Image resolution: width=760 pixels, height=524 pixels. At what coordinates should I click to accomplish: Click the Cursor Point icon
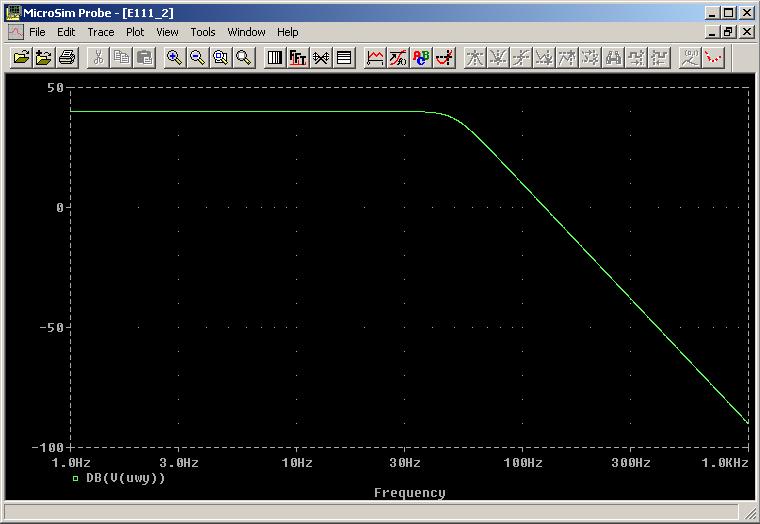[x=590, y=58]
